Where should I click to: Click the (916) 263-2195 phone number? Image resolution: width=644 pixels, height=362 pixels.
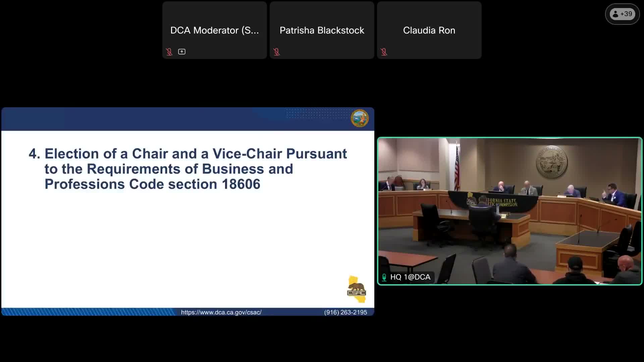click(345, 312)
